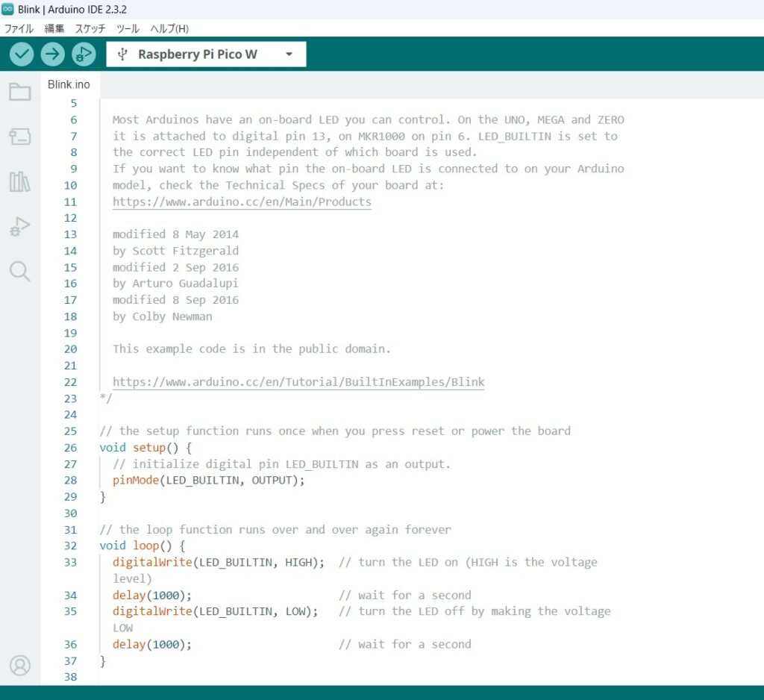Screen dimensions: 764x700
Task: Click the user account icon at the bottom of the sidebar
Action: (x=20, y=666)
